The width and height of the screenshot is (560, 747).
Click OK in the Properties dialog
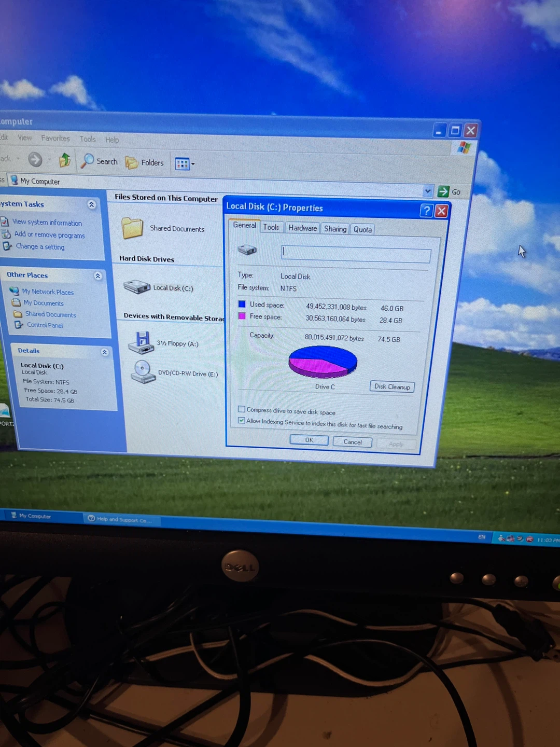(x=309, y=440)
